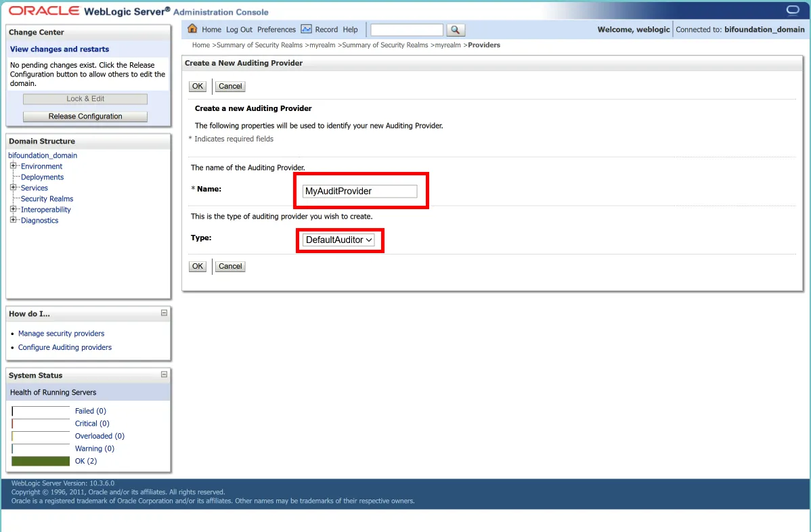Open Preferences from the toolbar
This screenshot has height=532, width=811.
(276, 30)
